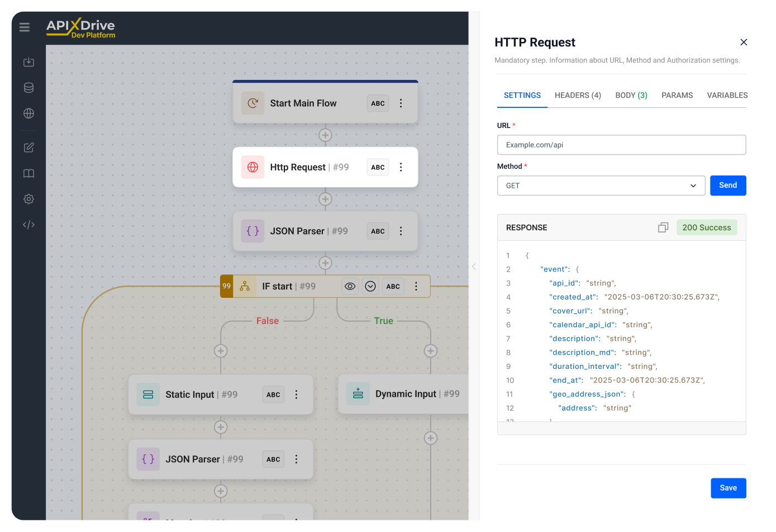Viewport: 776px width, 532px height.
Task: Switch to the HEADERS (4) tab
Action: click(578, 95)
